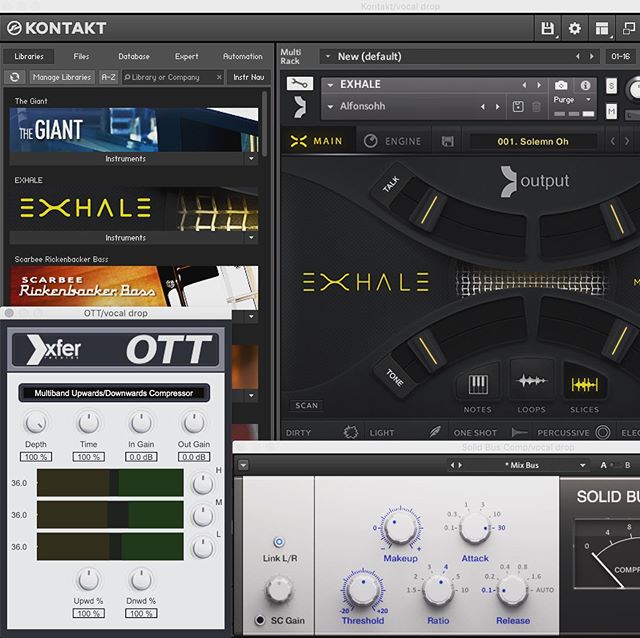
Task: Select the LOOPS waveform icon
Action: [x=531, y=382]
